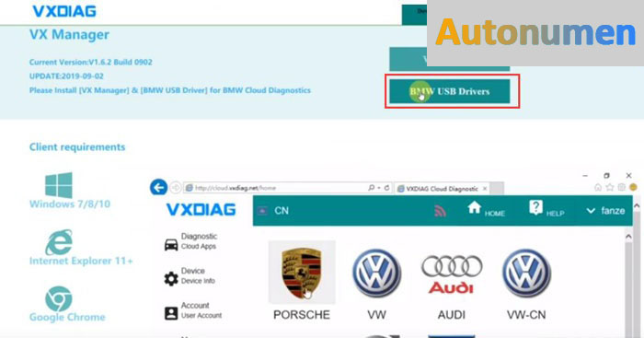
Task: Click scroll-up arrow of inner page scrollbar
Action: click(x=628, y=237)
